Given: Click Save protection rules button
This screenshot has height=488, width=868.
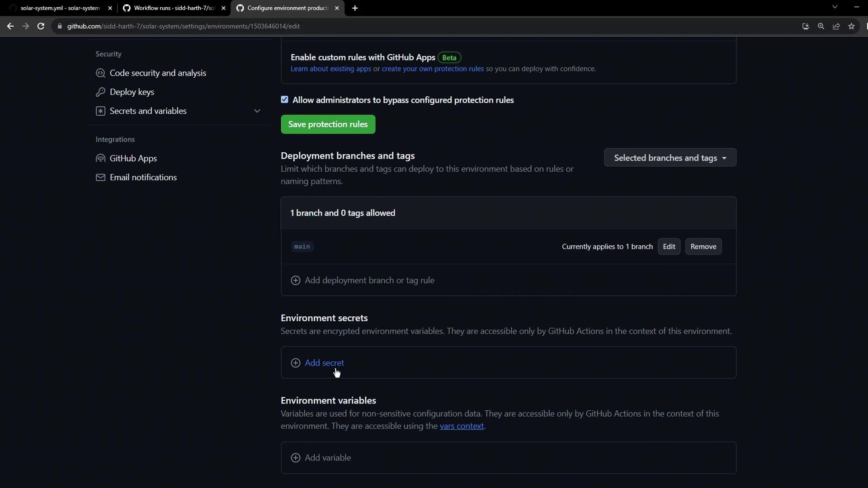Looking at the screenshot, I should pos(328,124).
